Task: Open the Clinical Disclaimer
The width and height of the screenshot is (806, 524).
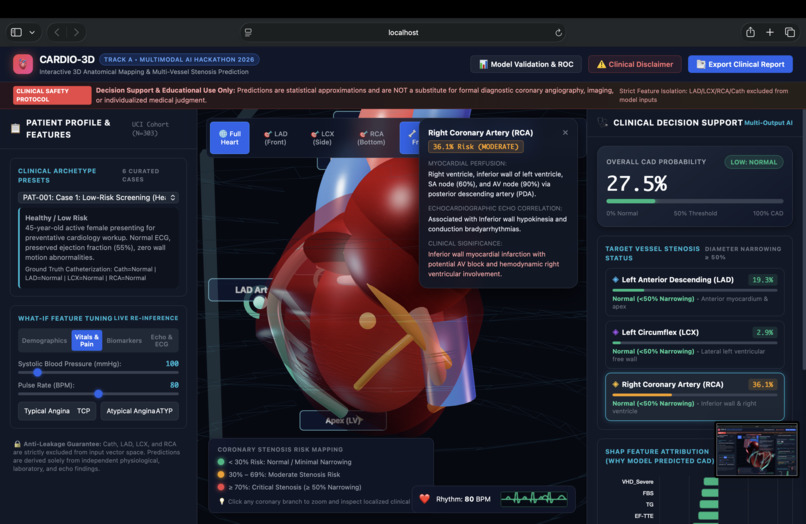Action: click(634, 64)
